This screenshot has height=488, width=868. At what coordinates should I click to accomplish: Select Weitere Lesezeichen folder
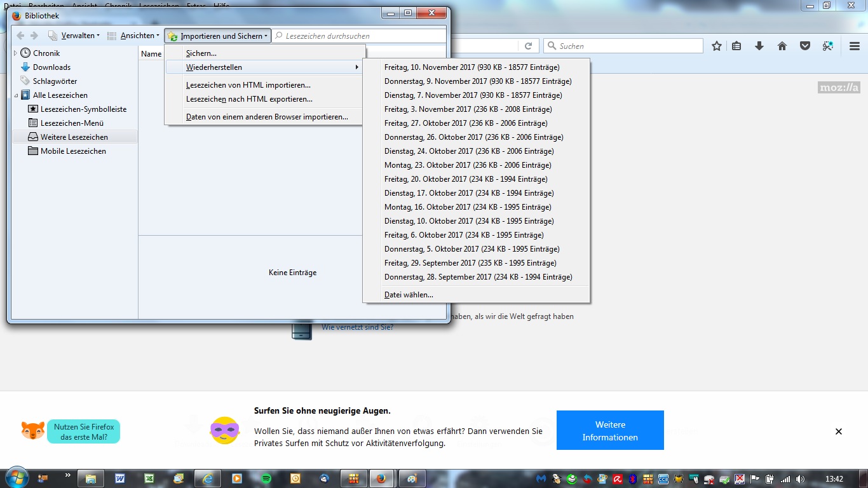point(74,137)
